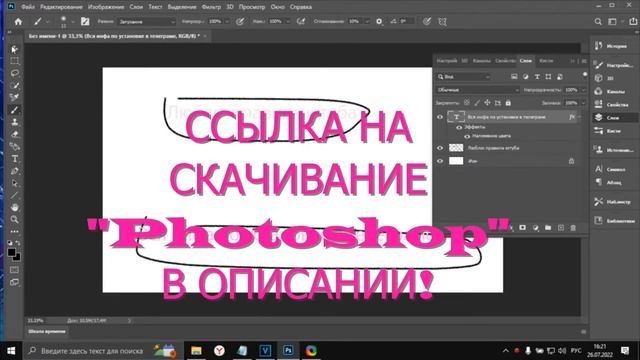Select the Lasso tool
640x360 pixels.
tap(14, 73)
